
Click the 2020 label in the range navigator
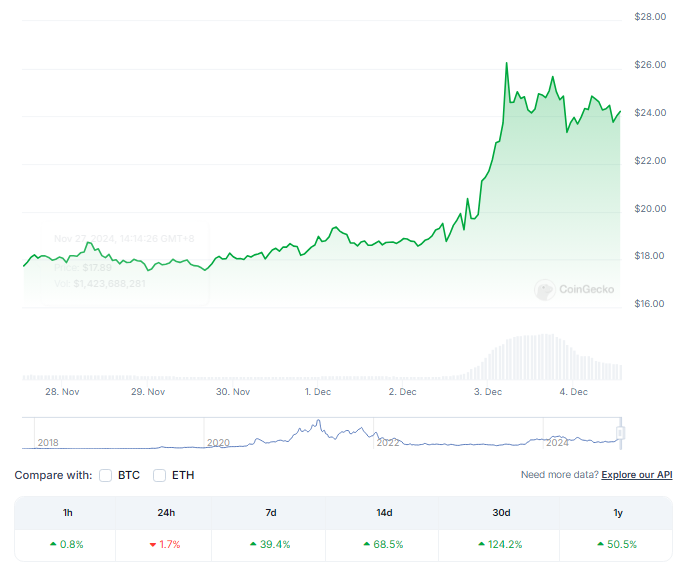click(217, 441)
